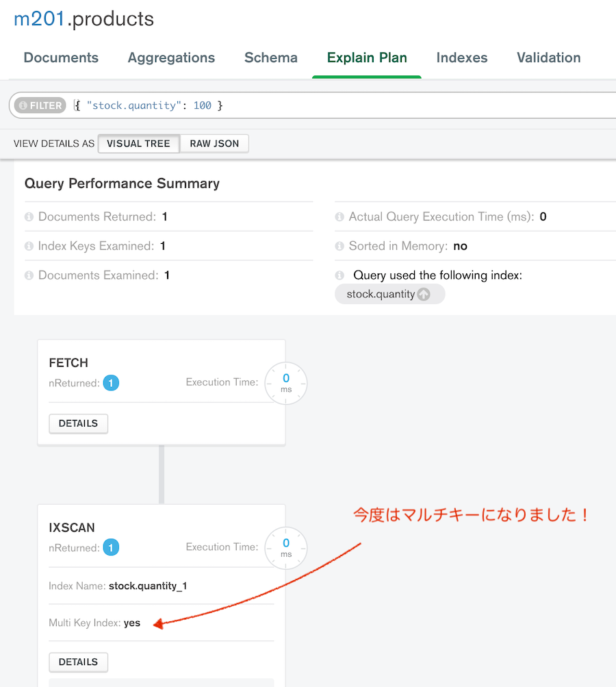Click info icon beside Query used the following index

[339, 275]
